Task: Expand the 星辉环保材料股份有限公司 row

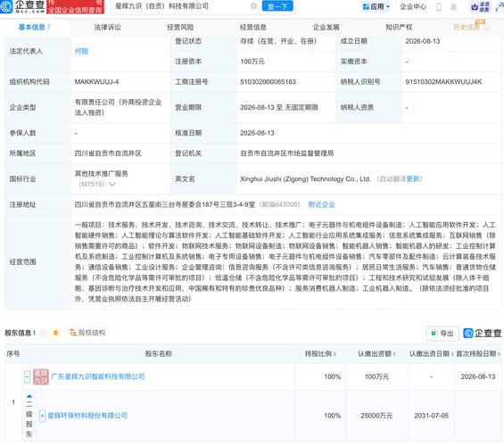Action: (42, 416)
